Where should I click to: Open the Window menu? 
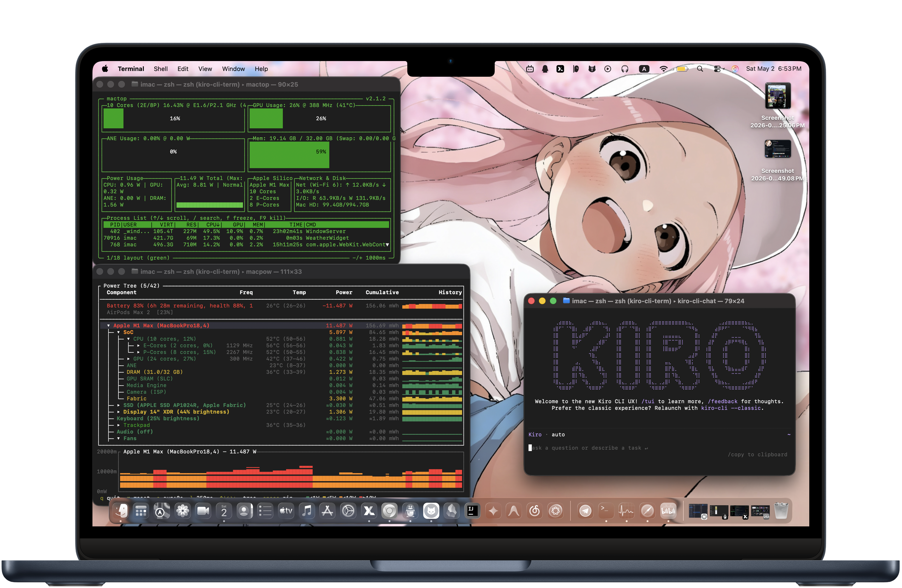[x=233, y=69]
